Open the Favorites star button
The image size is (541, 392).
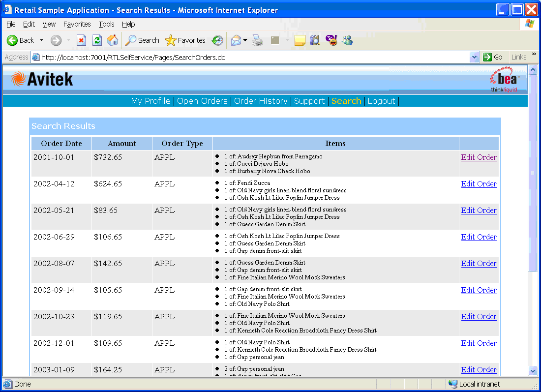[x=185, y=40]
